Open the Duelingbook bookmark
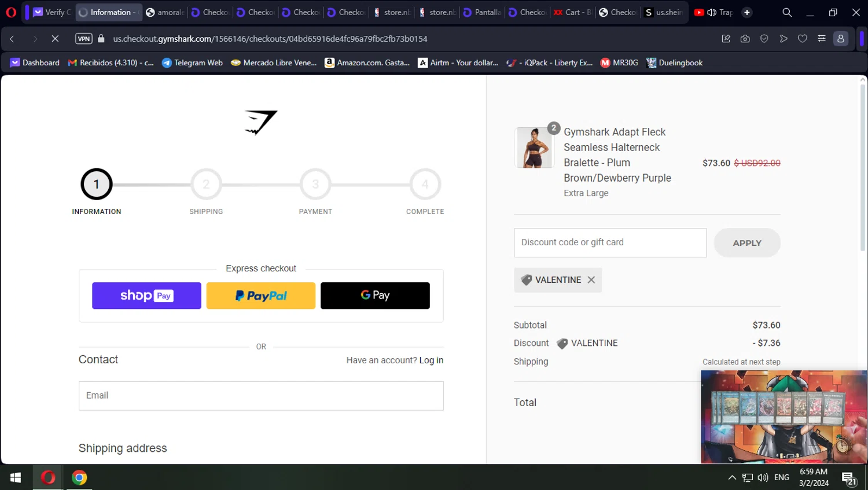 [674, 62]
